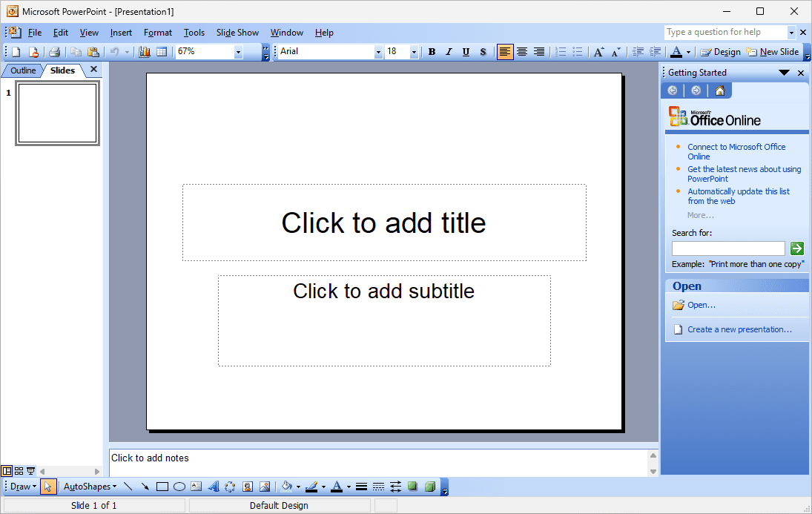Open the Format menu
The height and width of the screenshot is (514, 812).
point(158,33)
